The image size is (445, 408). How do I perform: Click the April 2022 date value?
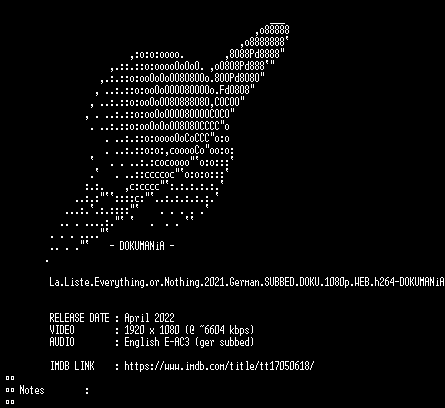[149, 318]
